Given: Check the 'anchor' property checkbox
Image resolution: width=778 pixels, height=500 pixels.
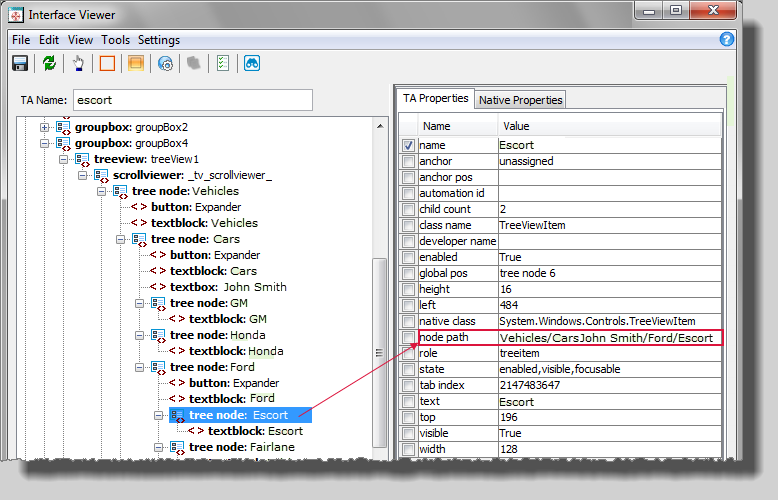Looking at the screenshot, I should coord(408,161).
